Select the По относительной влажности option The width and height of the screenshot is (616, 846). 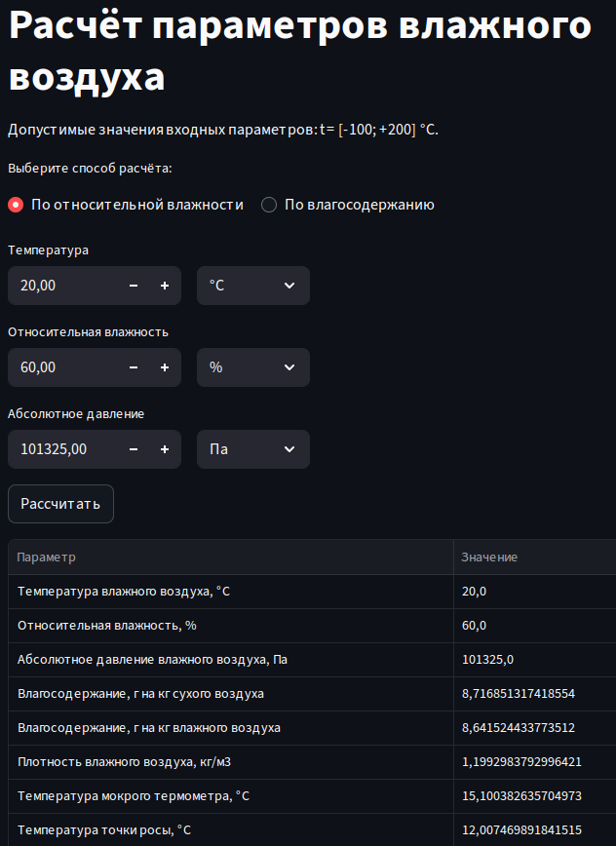click(x=16, y=205)
